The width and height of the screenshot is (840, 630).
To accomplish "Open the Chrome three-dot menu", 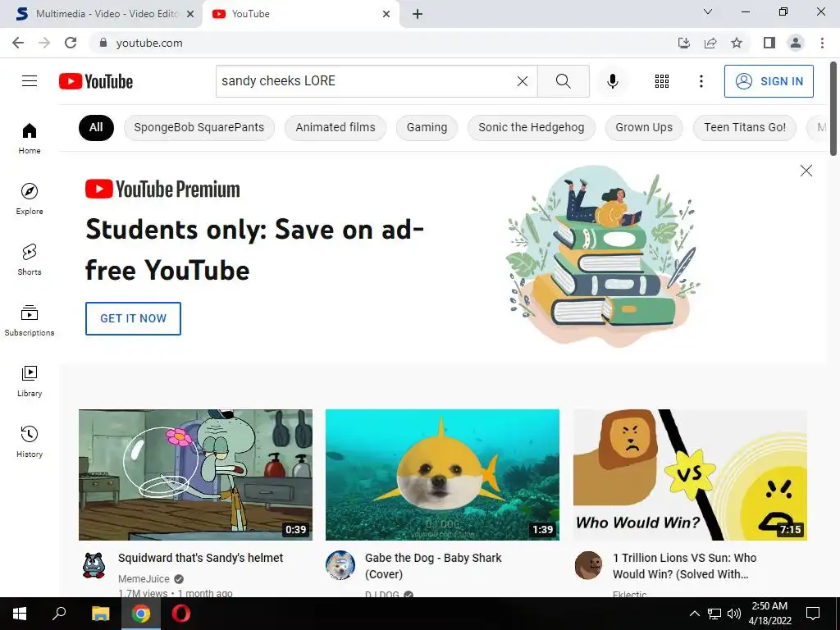I will (822, 43).
